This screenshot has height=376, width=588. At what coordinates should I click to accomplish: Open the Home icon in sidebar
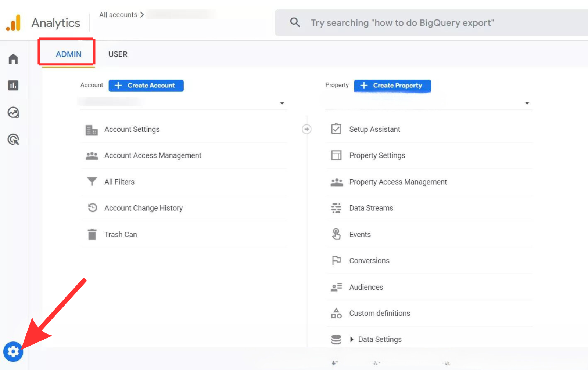pos(13,59)
